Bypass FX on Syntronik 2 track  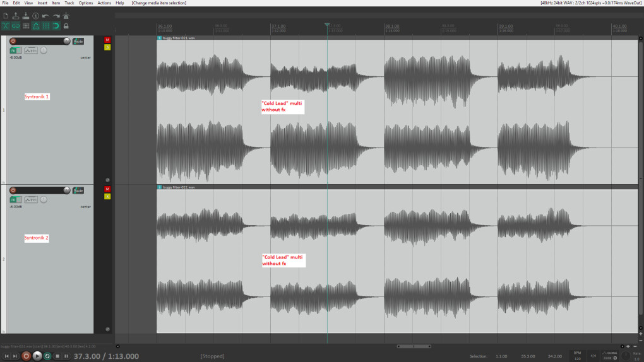click(x=19, y=199)
